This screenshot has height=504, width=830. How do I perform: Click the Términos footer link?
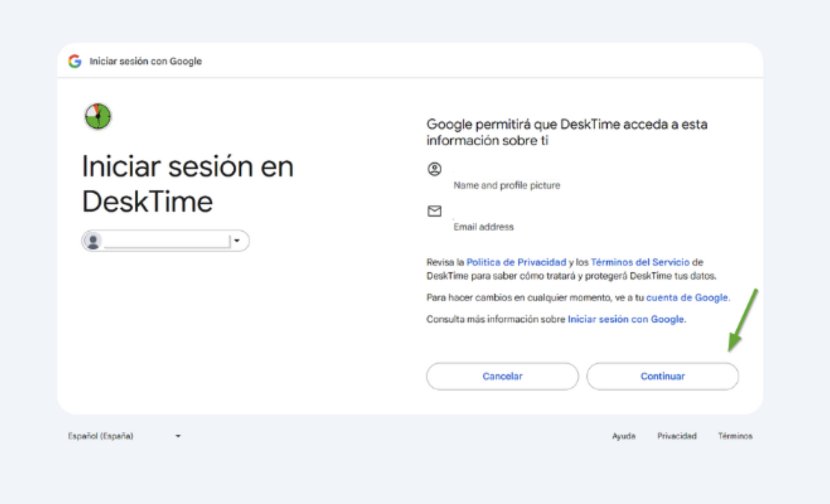click(735, 436)
